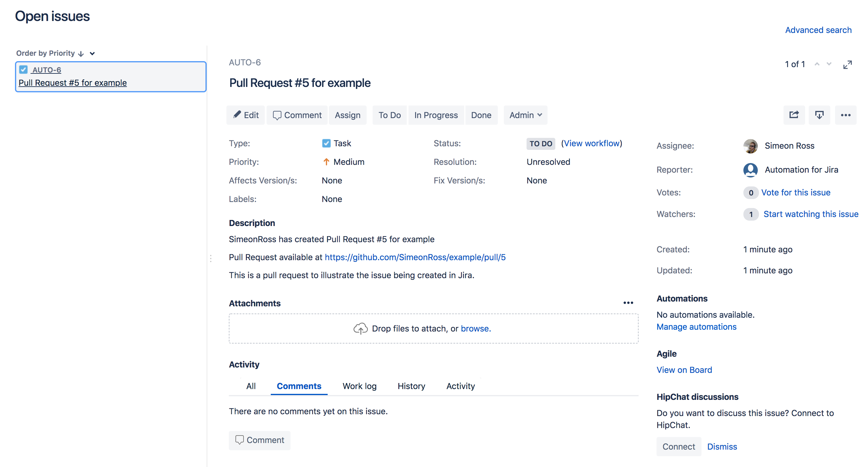Click Simeon Ross assignee avatar
This screenshot has height=467, width=868.
tap(750, 146)
